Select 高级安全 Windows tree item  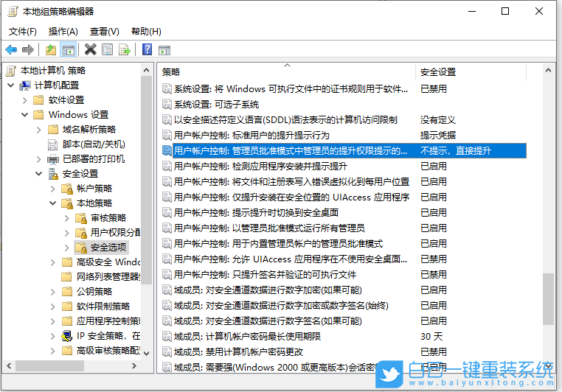pyautogui.click(x=108, y=262)
